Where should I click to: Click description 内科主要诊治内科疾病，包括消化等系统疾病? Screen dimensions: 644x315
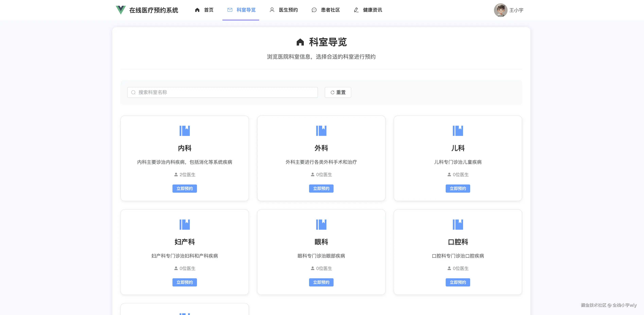[x=185, y=162]
